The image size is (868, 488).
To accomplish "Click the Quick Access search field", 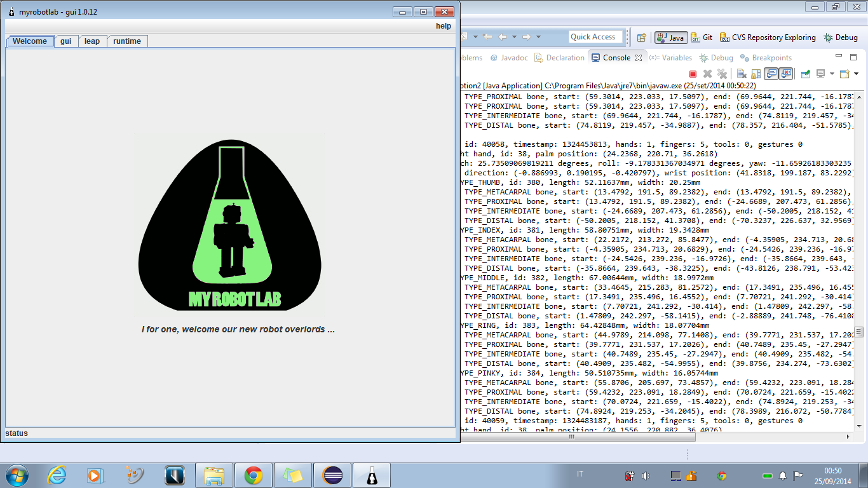I will coord(597,37).
